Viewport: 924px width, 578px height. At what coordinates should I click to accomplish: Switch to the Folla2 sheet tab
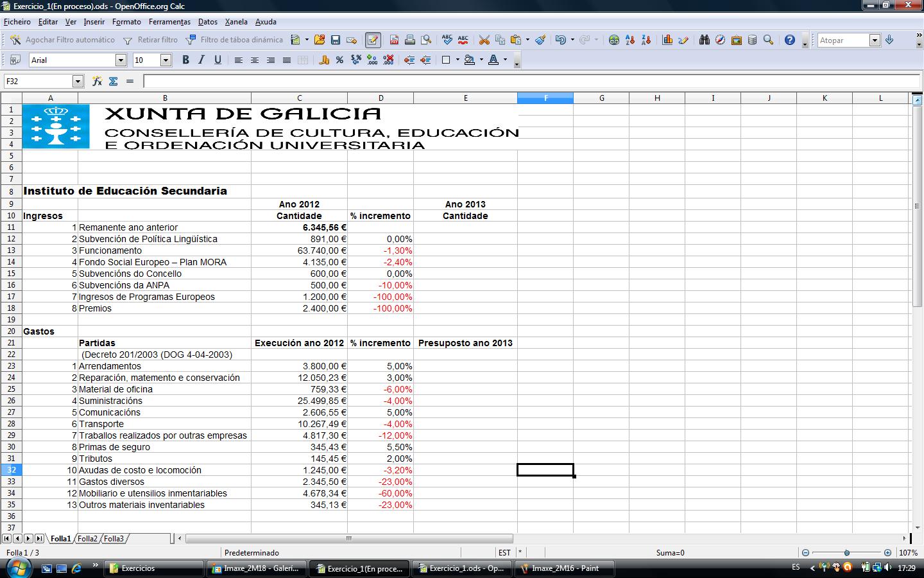click(x=87, y=538)
